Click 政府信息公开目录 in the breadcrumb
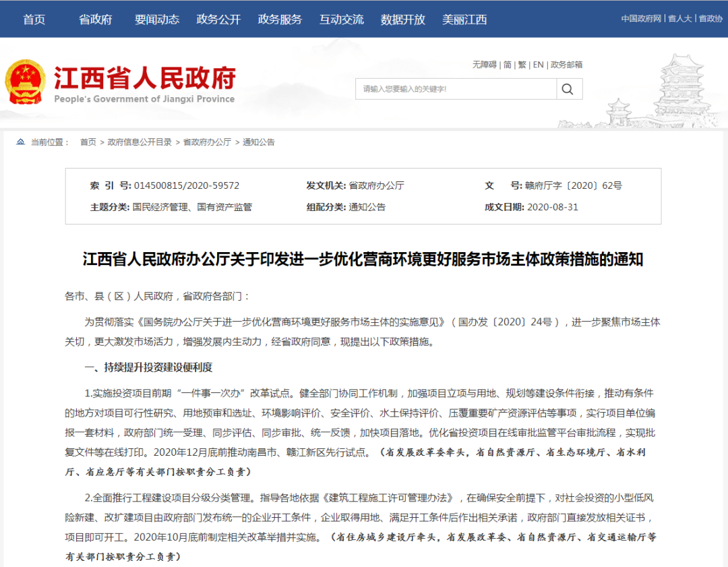The image size is (728, 567). coord(140,142)
